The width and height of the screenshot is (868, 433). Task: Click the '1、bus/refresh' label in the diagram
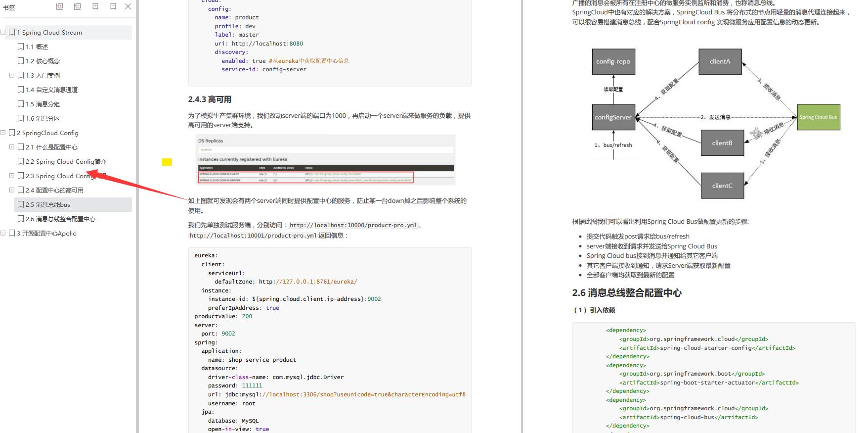pos(613,145)
